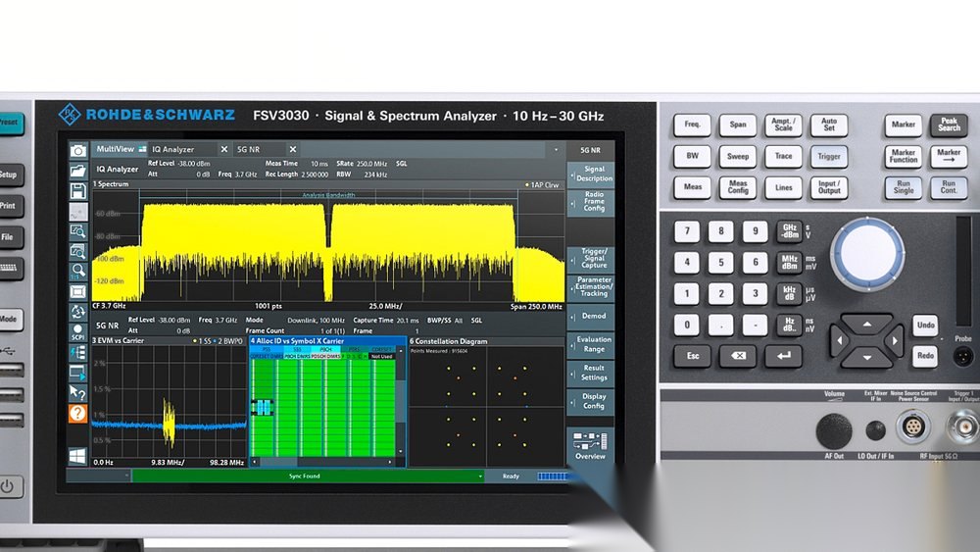Hit the enter arrow key on keypad
The image size is (980, 552).
click(x=783, y=356)
